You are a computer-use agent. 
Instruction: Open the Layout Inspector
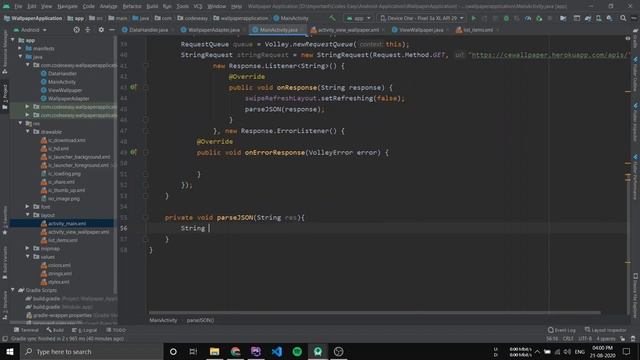coord(606,330)
